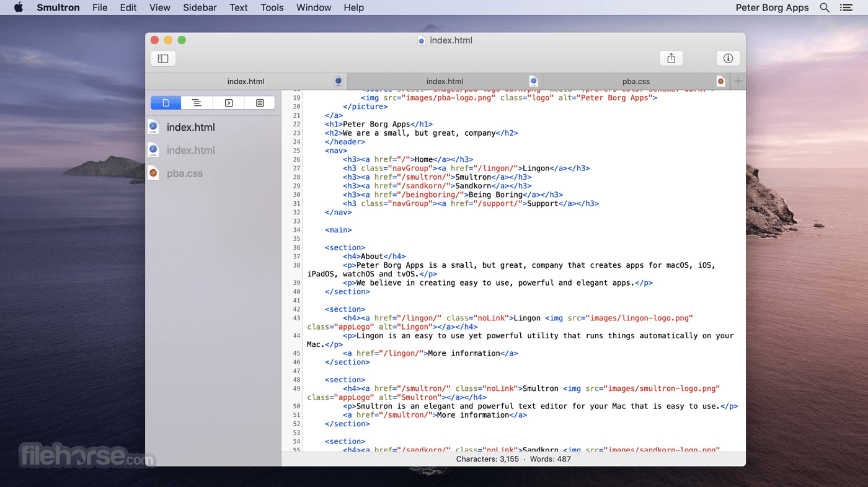
Task: Open the Edit menu
Action: 128,7
